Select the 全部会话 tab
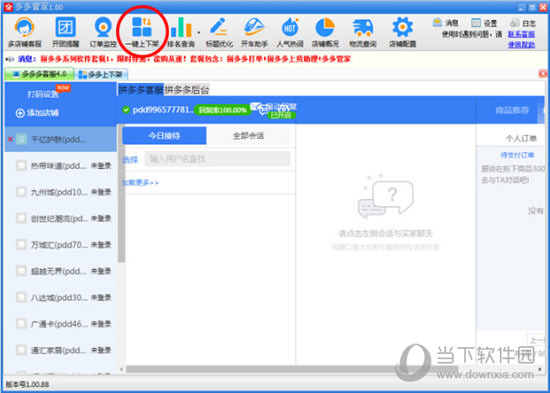 248,135
